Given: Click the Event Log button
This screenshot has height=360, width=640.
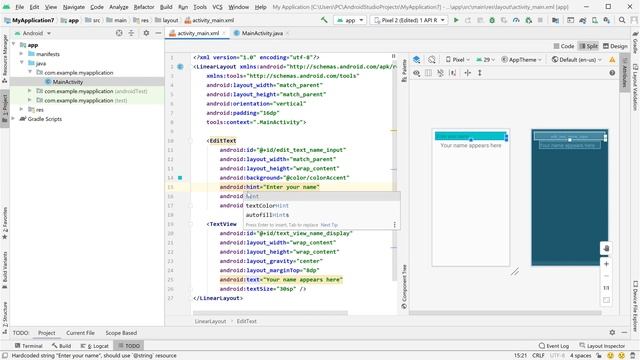Looking at the screenshot, I should coord(554,346).
